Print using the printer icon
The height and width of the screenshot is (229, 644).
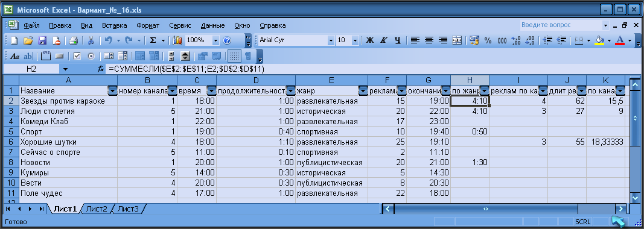click(74, 40)
